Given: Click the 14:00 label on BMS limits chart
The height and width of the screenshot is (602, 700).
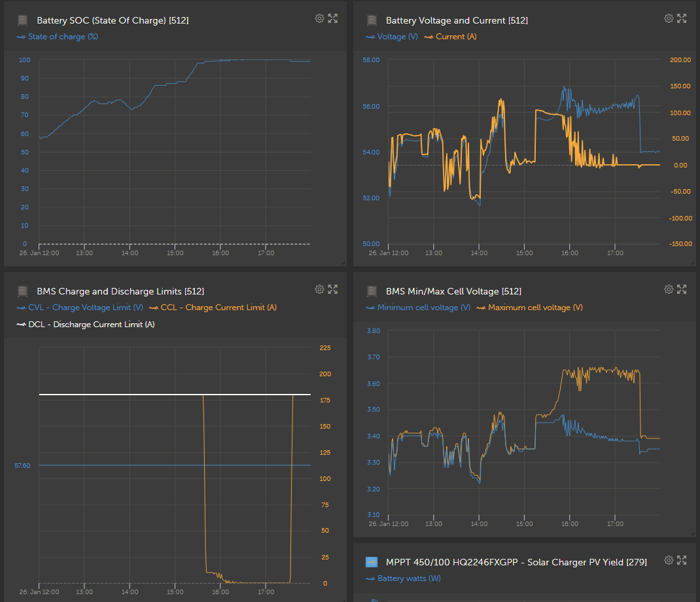Looking at the screenshot, I should [130, 592].
